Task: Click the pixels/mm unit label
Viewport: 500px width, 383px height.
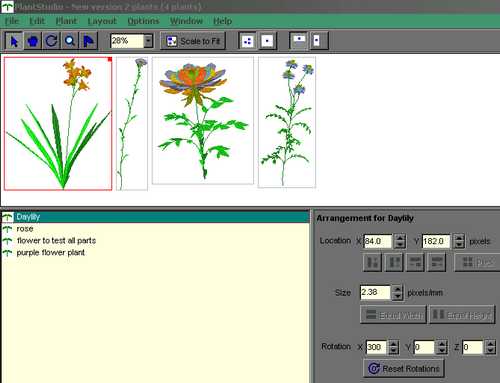Action: click(x=425, y=293)
